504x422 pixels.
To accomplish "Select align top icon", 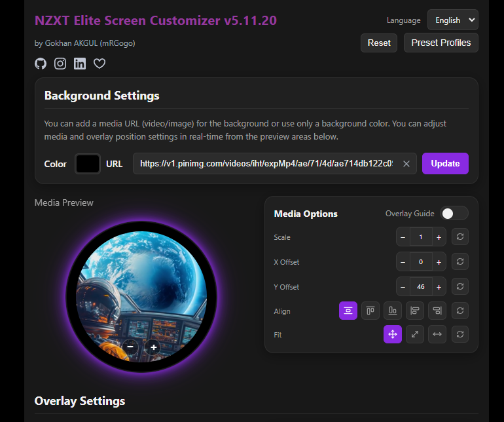I will point(370,311).
